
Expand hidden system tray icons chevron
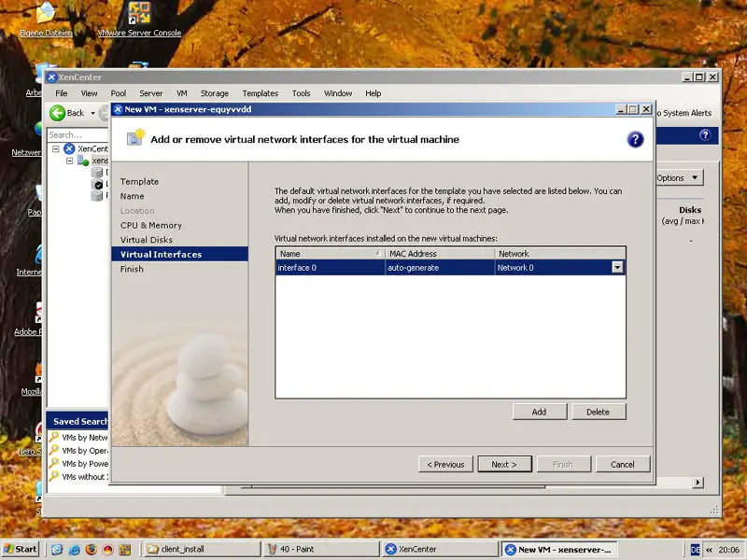click(x=709, y=550)
